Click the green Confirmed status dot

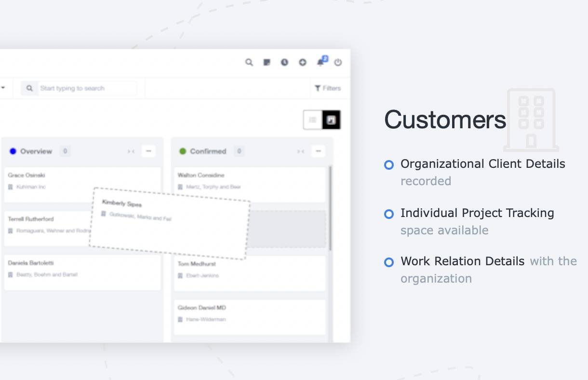(183, 151)
